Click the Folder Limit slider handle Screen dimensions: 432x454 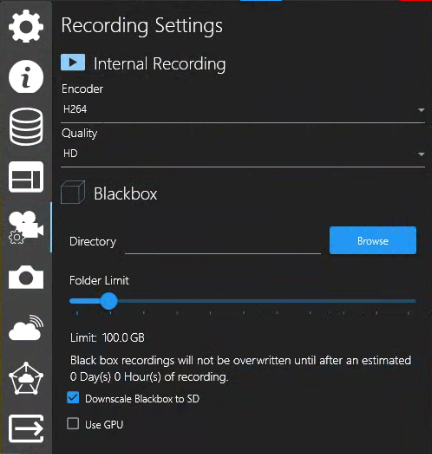(x=109, y=301)
